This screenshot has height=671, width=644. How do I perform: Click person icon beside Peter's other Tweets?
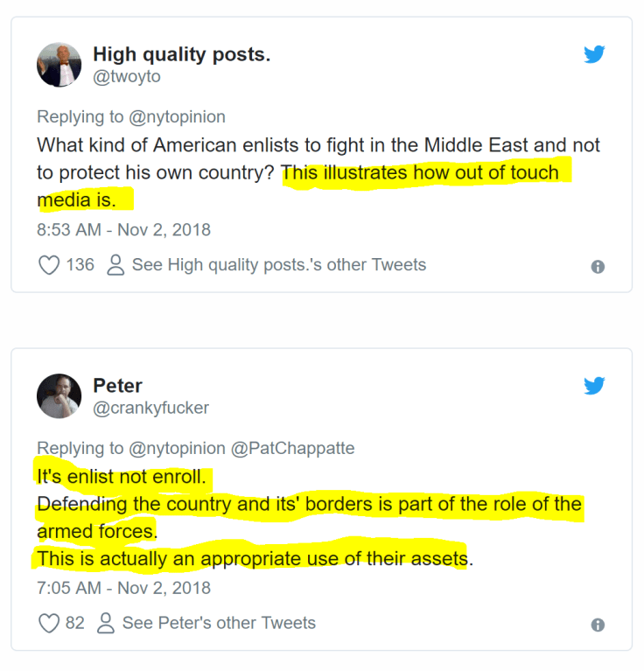click(106, 623)
